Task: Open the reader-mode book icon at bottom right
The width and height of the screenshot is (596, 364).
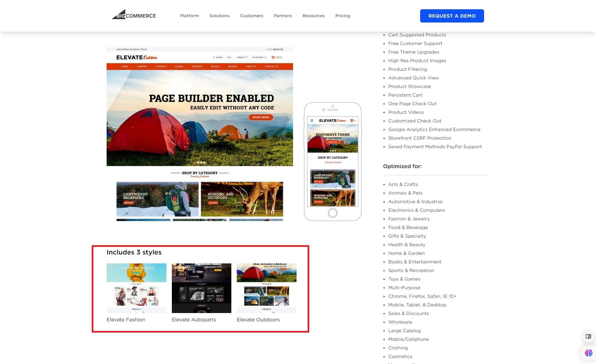Action: pos(588,337)
